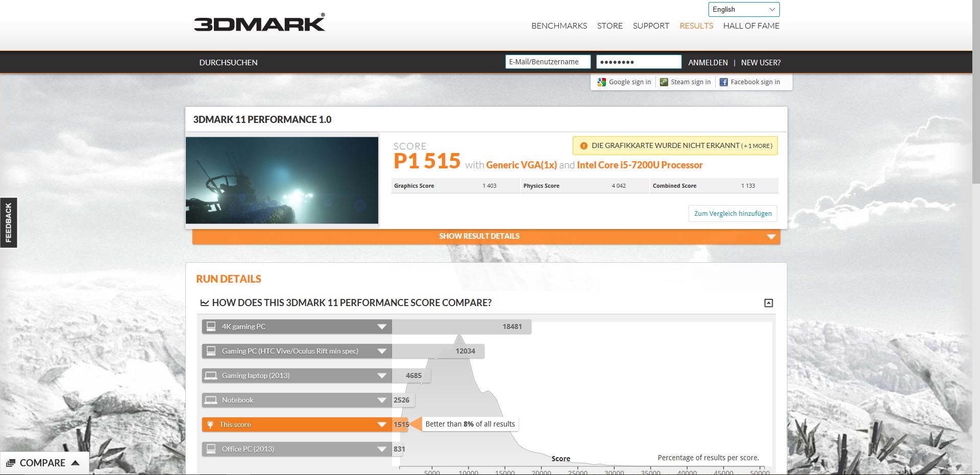Screen dimensions: 980x475
Task: Click the Gaming laptop (2013) laptop icon
Action: pos(211,376)
